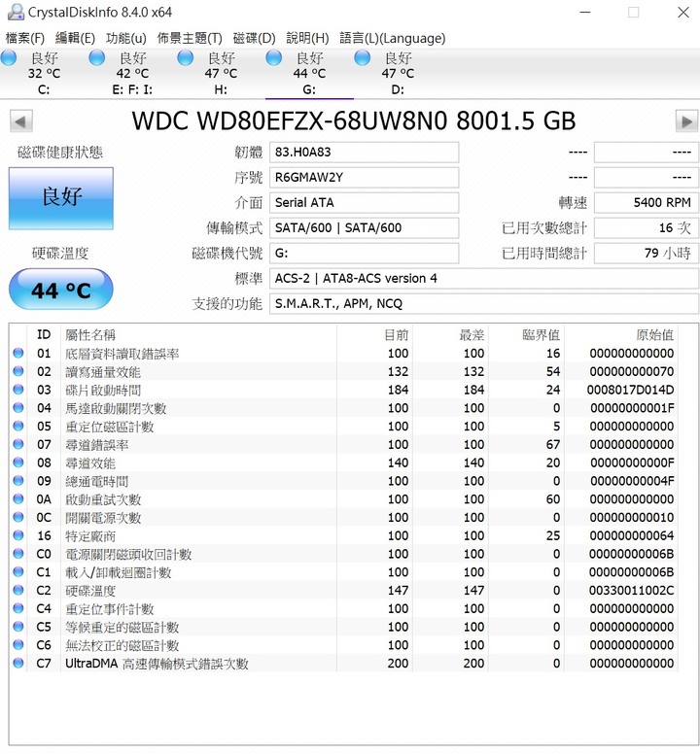Click the power on hours field 79 小時
The width and height of the screenshot is (700, 754).
(x=647, y=254)
